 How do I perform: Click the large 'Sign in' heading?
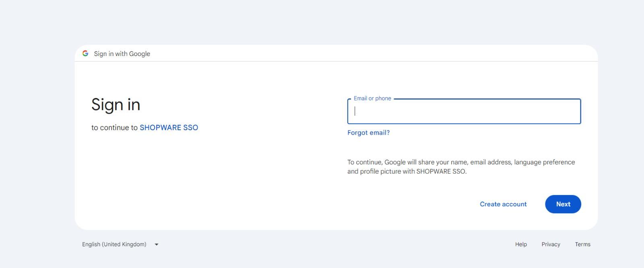pos(116,105)
